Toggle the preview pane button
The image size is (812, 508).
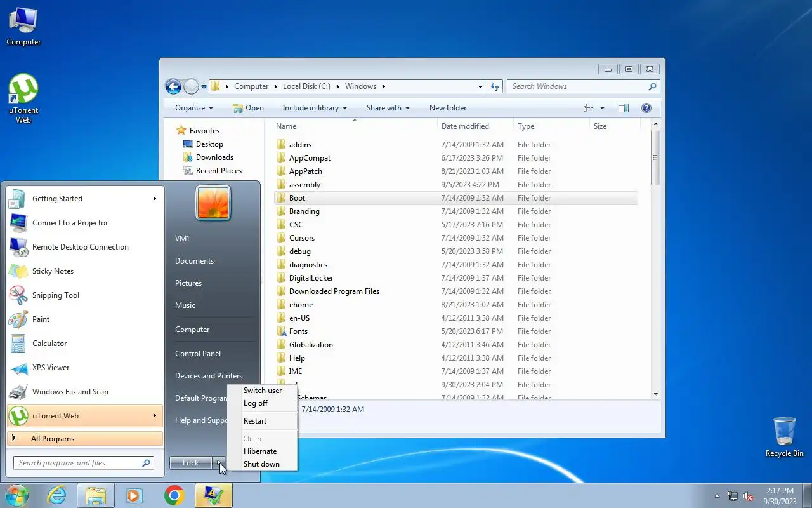tap(624, 108)
